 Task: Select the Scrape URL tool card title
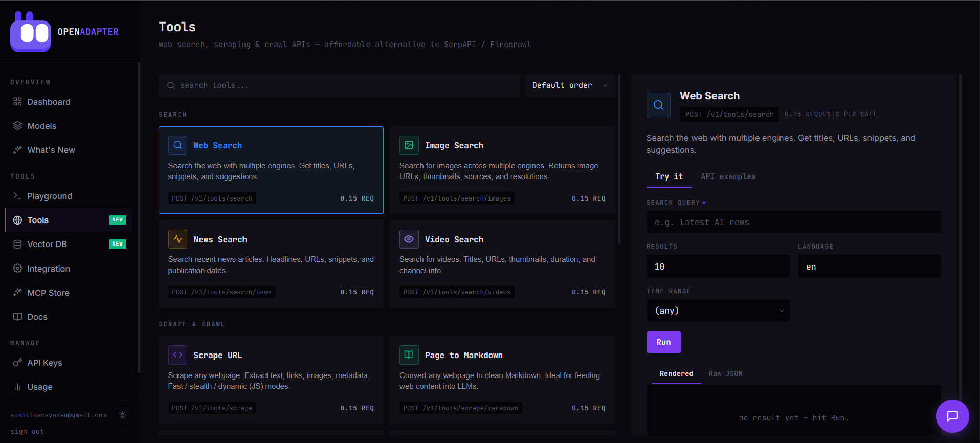tap(217, 356)
